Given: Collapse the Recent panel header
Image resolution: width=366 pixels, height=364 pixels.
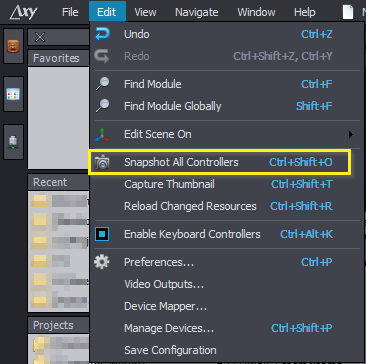Looking at the screenshot, I should tap(59, 182).
